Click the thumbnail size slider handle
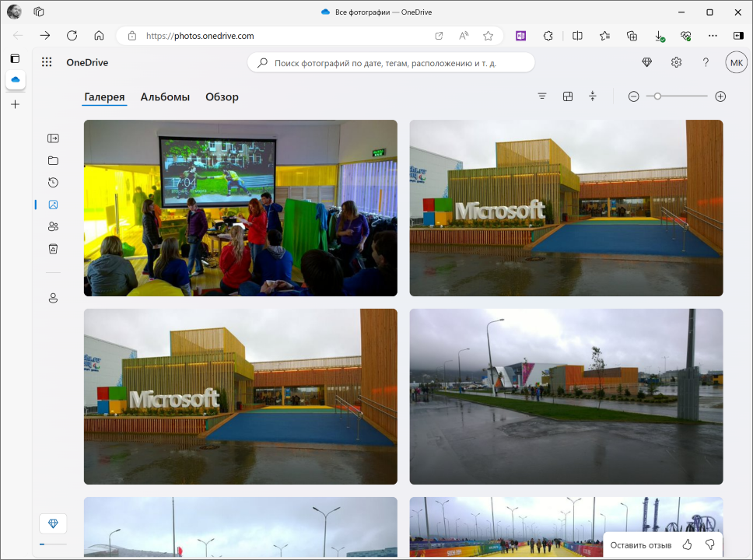Viewport: 753px width, 560px height. click(x=657, y=96)
